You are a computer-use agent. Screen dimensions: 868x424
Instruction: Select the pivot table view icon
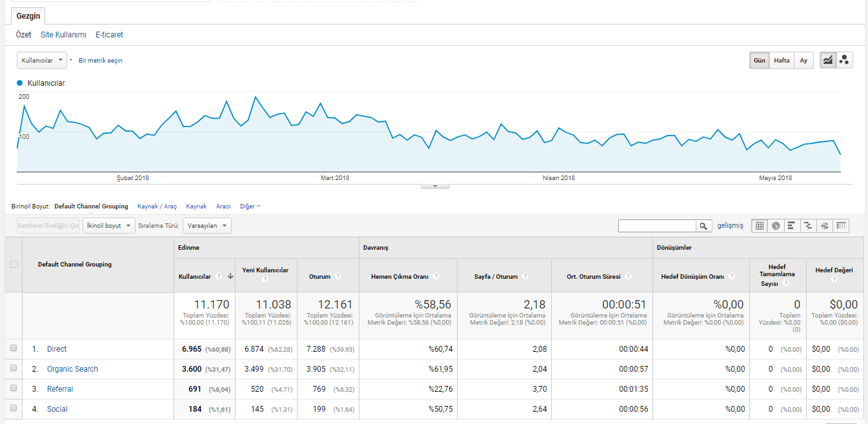point(841,226)
